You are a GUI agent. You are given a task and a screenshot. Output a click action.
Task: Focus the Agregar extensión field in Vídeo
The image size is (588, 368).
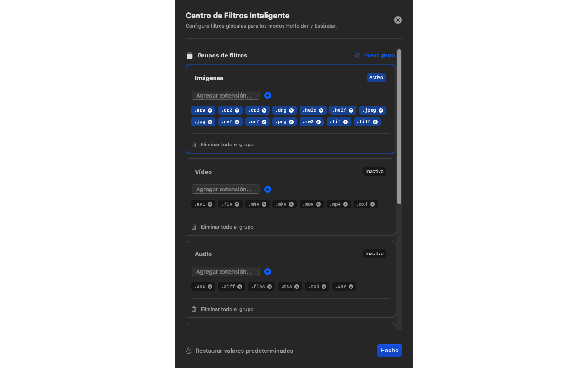click(x=226, y=190)
